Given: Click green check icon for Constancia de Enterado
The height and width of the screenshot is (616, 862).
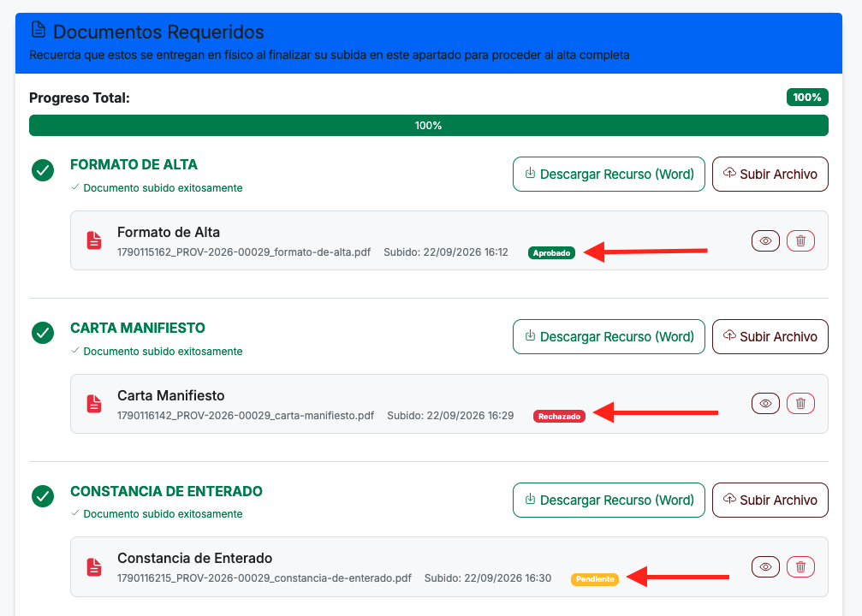Looking at the screenshot, I should tap(43, 496).
